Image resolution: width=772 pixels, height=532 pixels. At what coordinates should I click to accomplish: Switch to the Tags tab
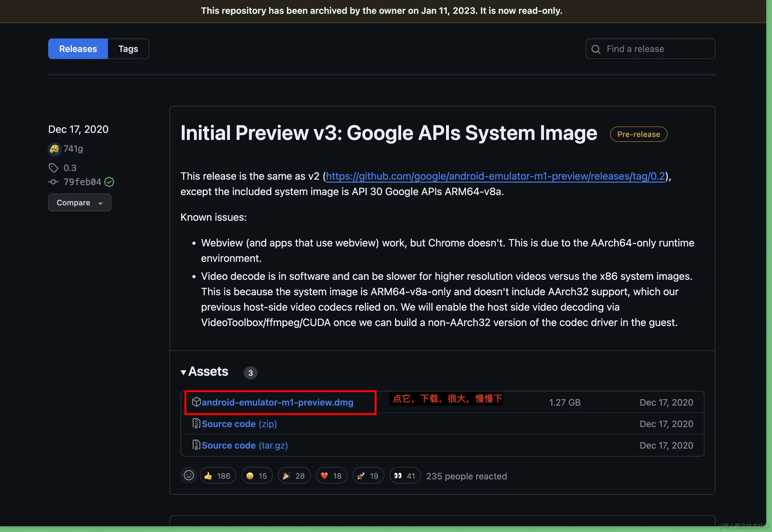128,49
